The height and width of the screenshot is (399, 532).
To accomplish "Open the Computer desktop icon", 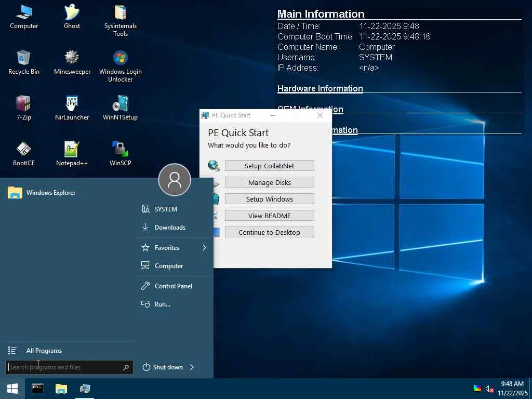I will tap(24, 17).
